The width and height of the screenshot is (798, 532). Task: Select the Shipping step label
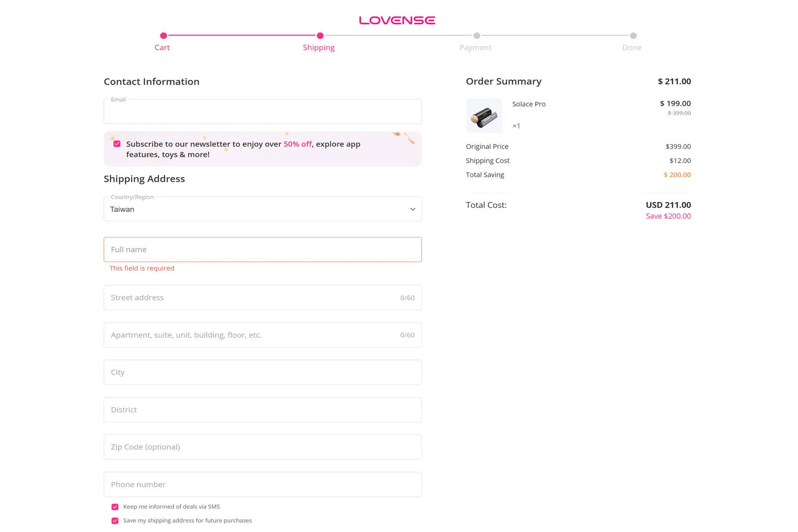coord(318,47)
